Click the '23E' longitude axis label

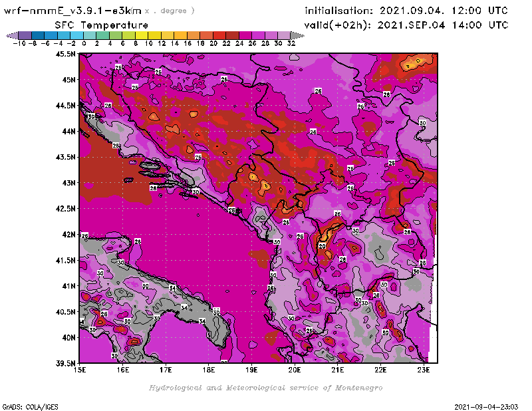pyautogui.click(x=424, y=370)
